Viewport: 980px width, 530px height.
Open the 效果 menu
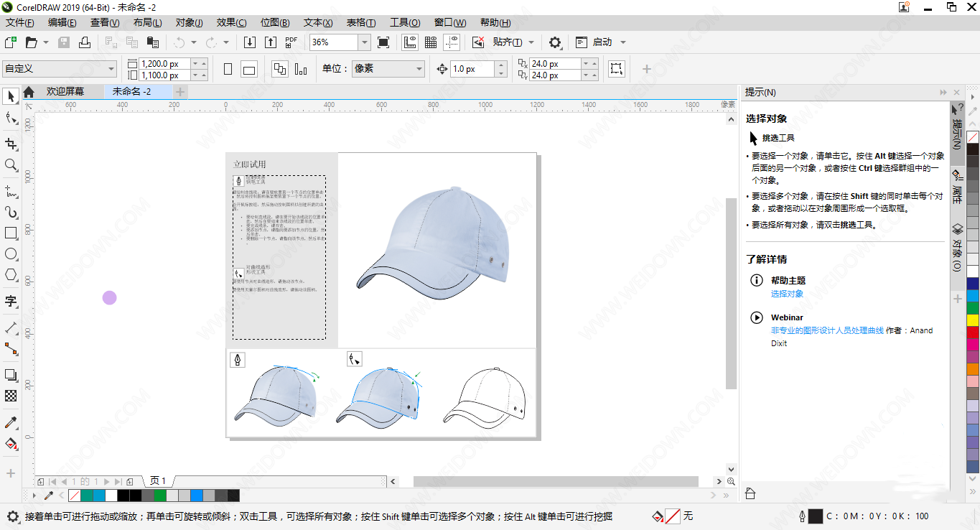(231, 23)
